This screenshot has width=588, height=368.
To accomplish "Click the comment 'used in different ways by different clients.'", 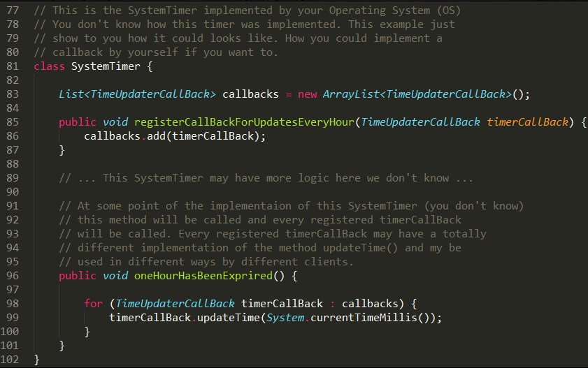I will pyautogui.click(x=206, y=262).
